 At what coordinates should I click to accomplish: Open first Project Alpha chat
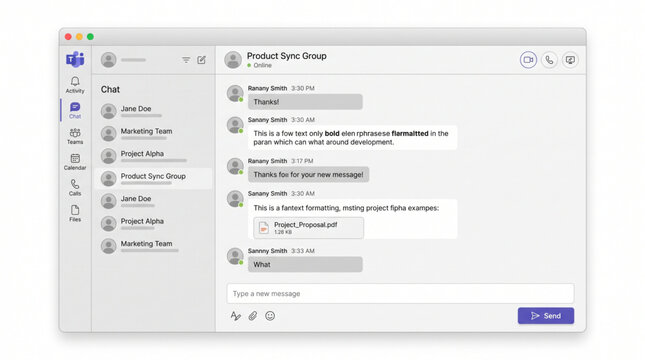pyautogui.click(x=153, y=156)
